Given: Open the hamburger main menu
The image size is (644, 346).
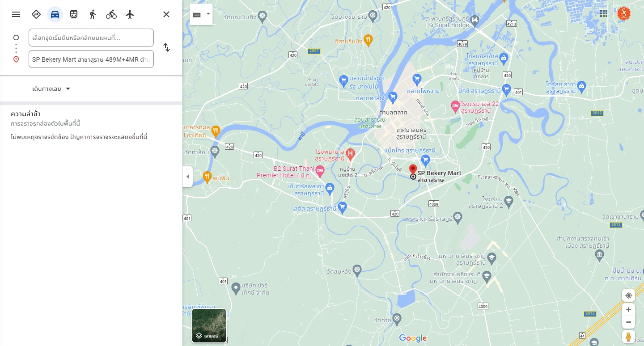Looking at the screenshot, I should coord(16,14).
